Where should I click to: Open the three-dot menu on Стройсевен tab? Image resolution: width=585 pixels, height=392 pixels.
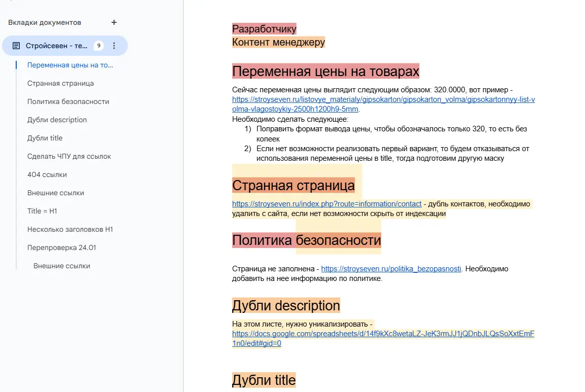point(114,46)
